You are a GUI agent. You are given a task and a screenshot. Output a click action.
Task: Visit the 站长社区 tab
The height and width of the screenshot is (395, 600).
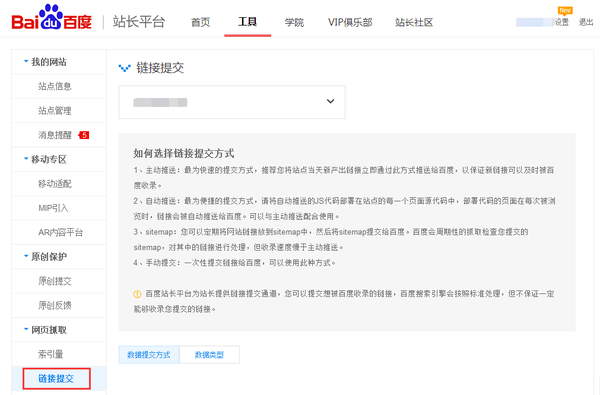click(414, 22)
